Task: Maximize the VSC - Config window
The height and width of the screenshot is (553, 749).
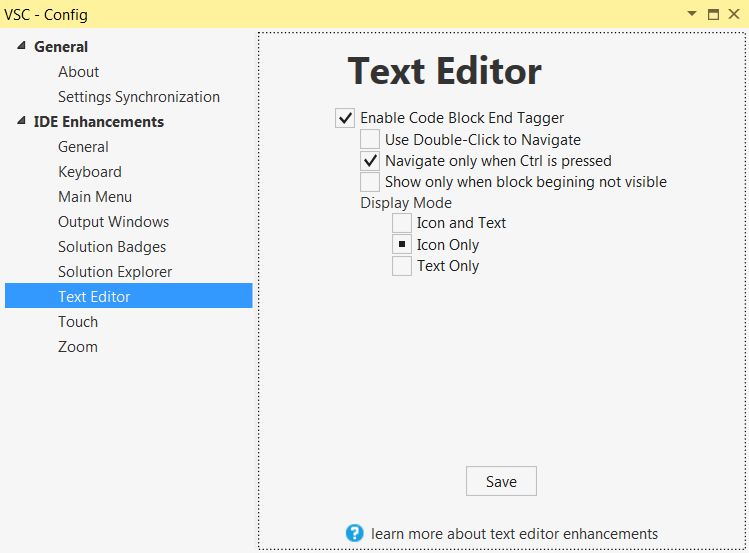Action: coord(713,14)
